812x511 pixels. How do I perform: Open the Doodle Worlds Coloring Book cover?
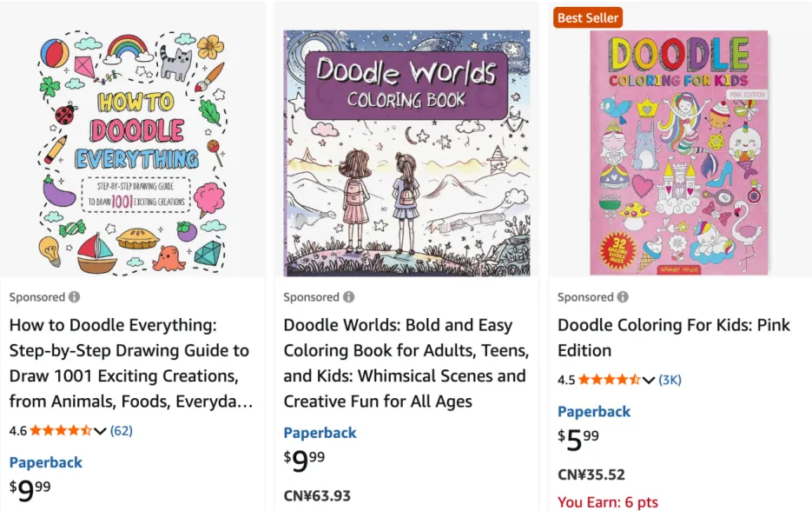click(x=406, y=153)
